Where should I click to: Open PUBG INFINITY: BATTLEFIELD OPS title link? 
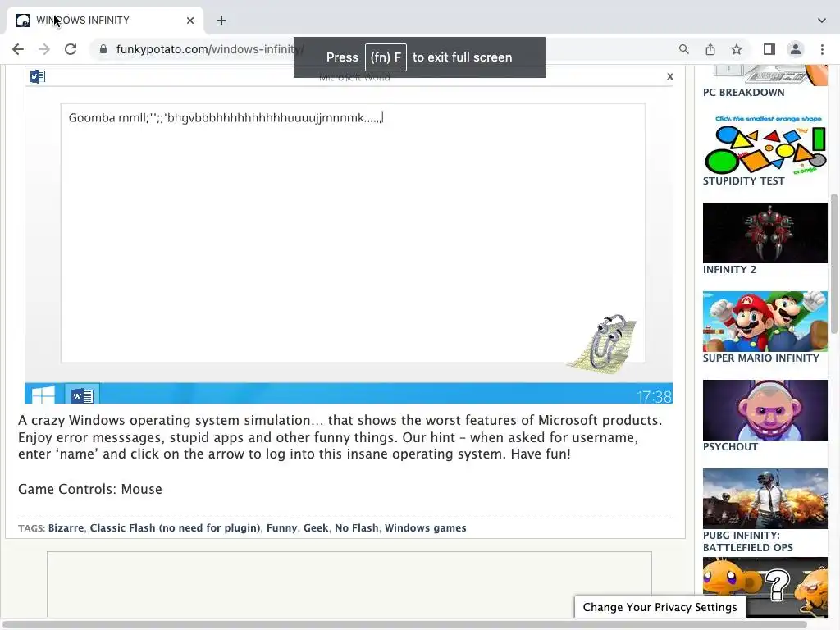coord(748,541)
